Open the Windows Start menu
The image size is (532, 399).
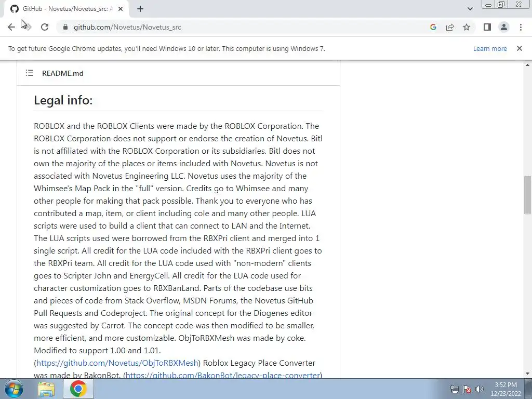pos(14,389)
